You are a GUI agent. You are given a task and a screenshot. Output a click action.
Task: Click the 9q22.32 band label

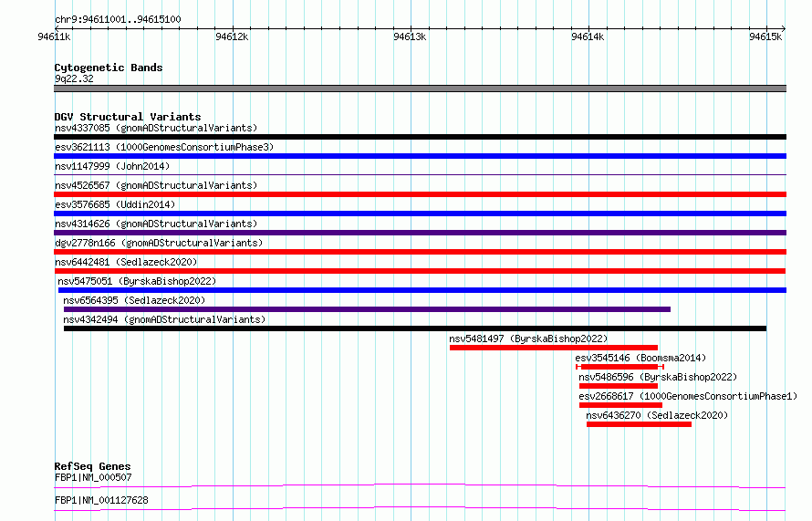point(74,78)
